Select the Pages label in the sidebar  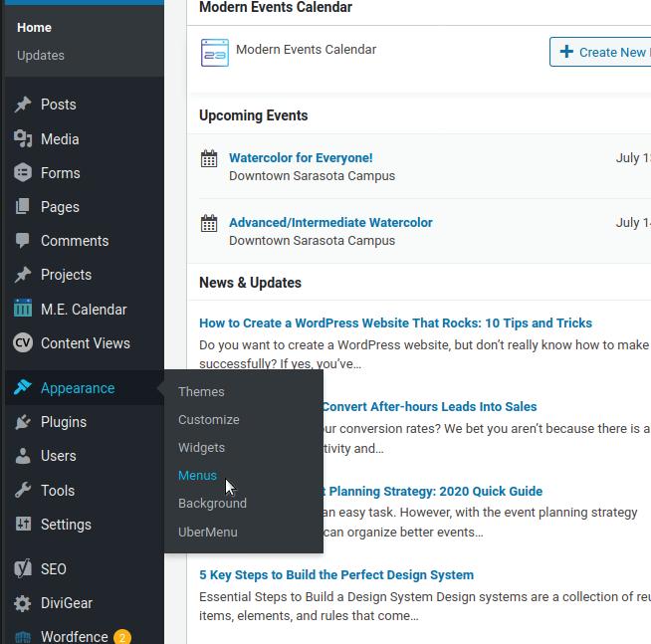60,207
